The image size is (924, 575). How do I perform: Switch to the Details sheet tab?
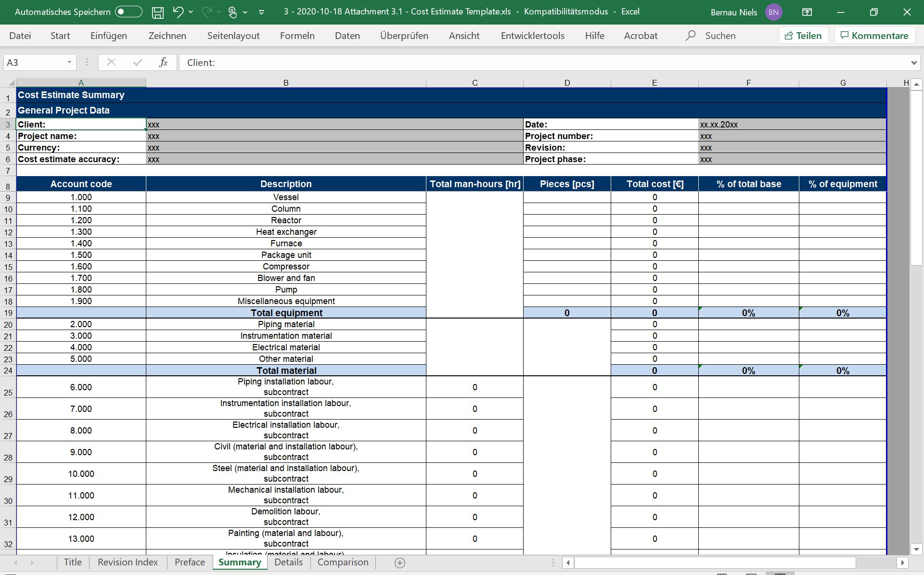288,562
